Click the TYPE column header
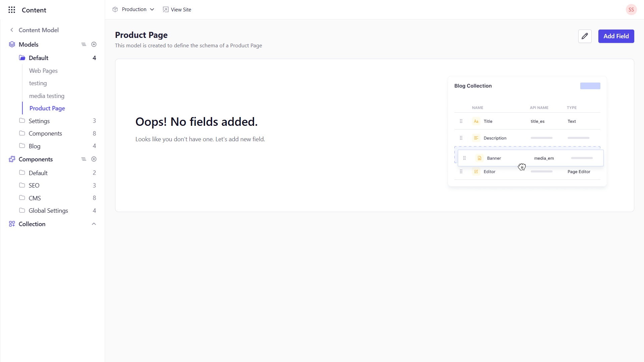 [572, 108]
